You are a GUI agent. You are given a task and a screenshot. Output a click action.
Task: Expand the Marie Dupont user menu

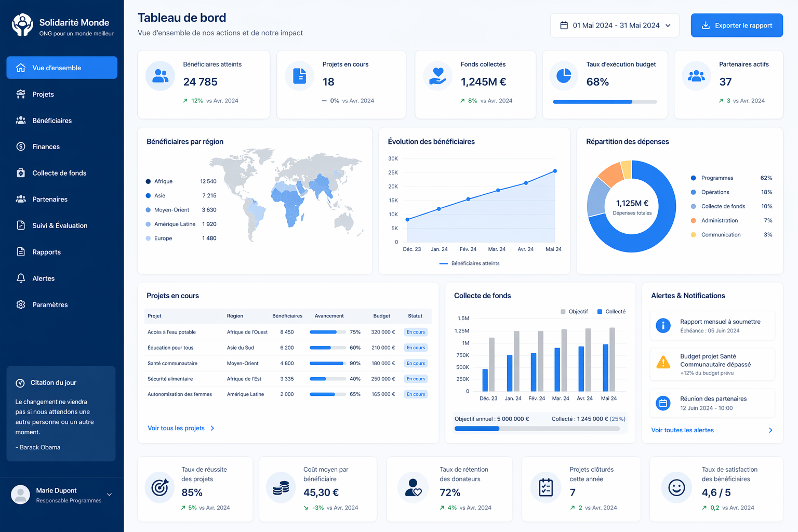click(109, 495)
